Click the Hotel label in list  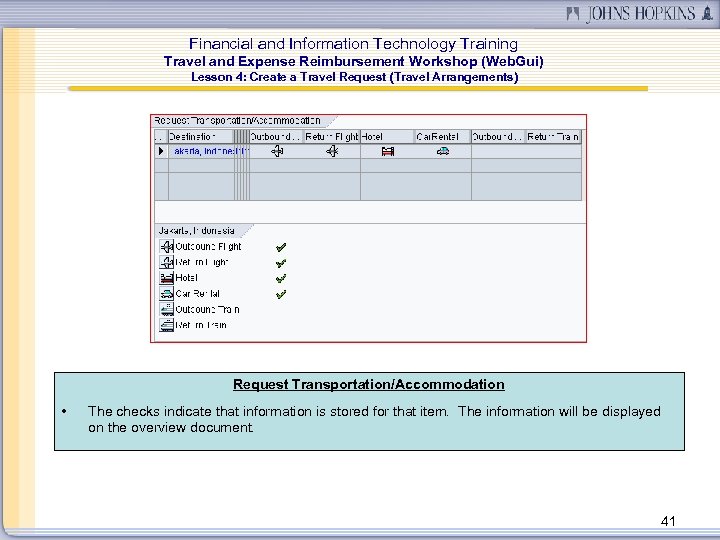click(x=186, y=278)
